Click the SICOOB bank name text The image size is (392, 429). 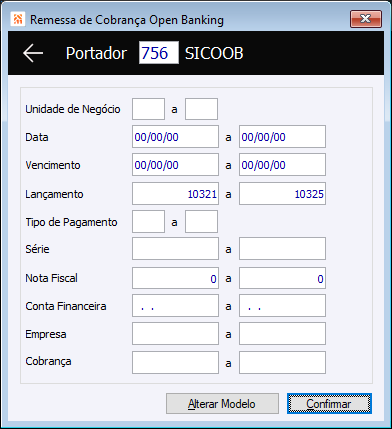click(x=214, y=53)
